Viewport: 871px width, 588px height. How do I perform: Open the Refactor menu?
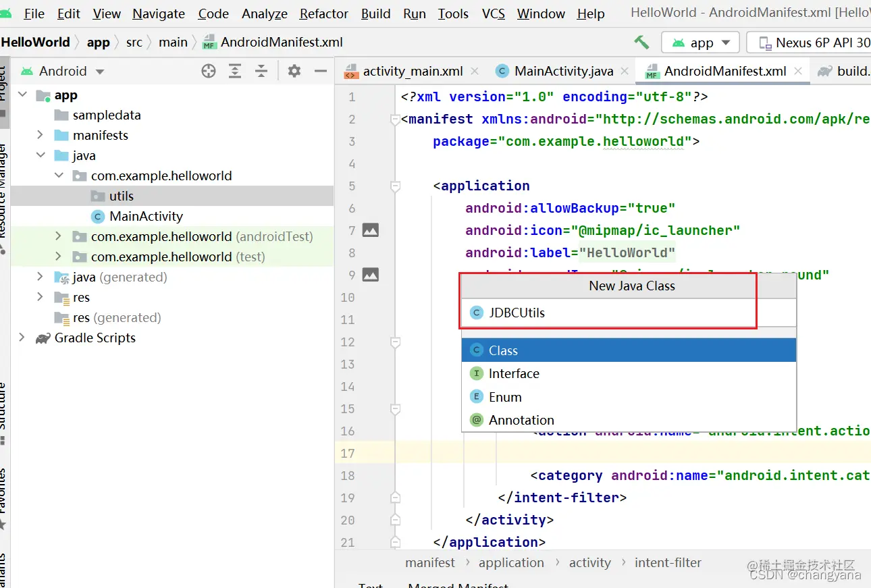(x=324, y=14)
